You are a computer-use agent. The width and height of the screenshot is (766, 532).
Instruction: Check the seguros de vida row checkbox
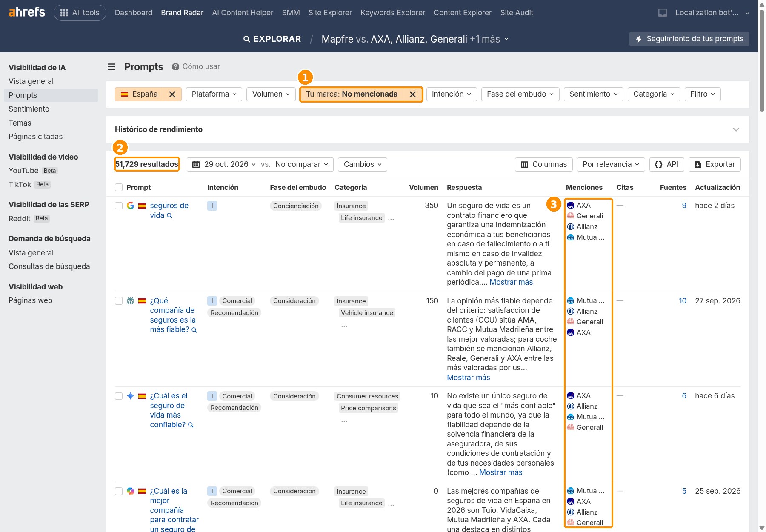[119, 206]
